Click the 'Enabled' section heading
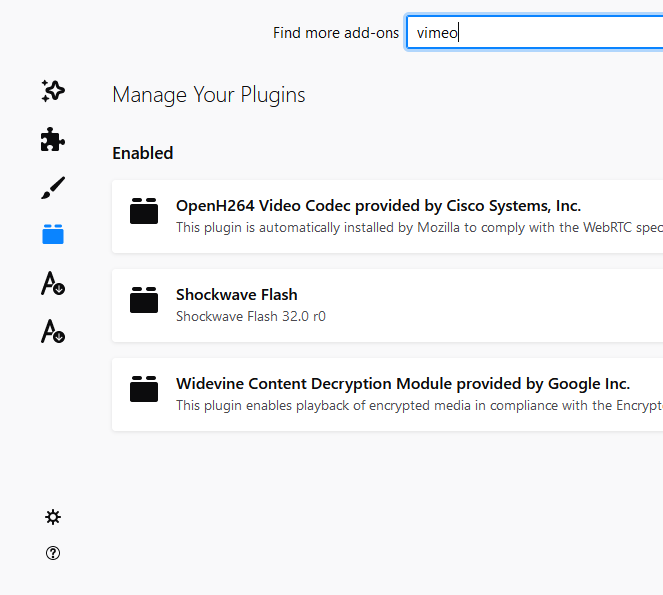Screen dimensions: 663x595 click(x=143, y=153)
